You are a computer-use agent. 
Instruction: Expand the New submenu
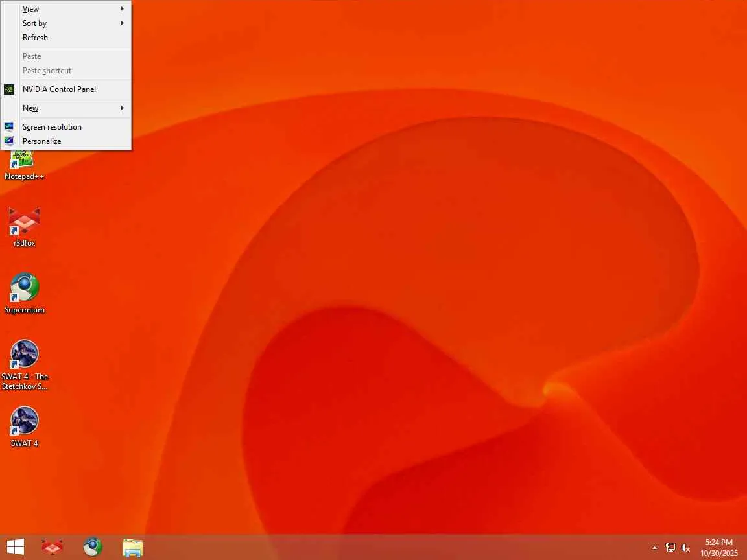65,108
